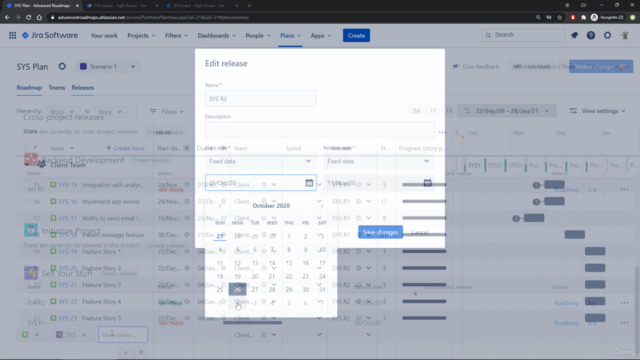Open the People menu

[x=258, y=36]
